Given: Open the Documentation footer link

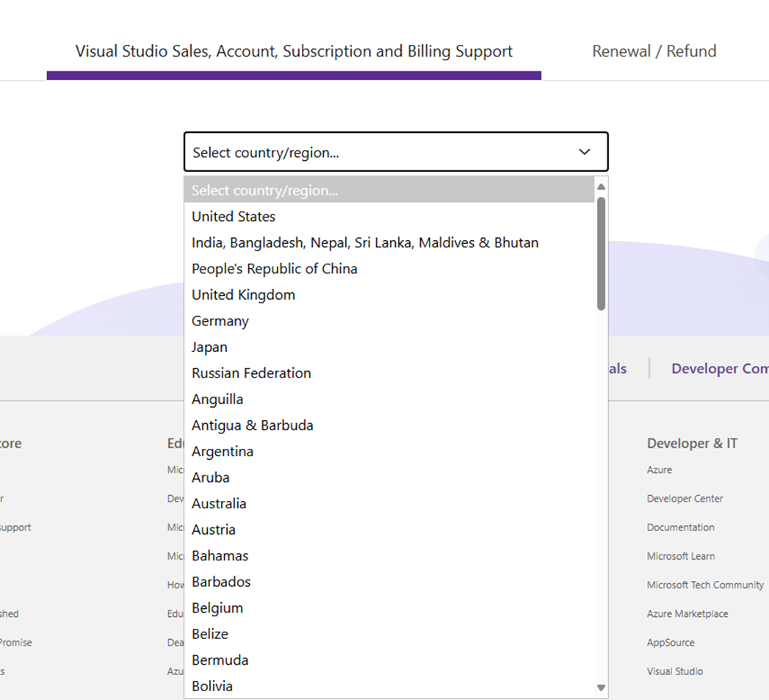Looking at the screenshot, I should (680, 527).
